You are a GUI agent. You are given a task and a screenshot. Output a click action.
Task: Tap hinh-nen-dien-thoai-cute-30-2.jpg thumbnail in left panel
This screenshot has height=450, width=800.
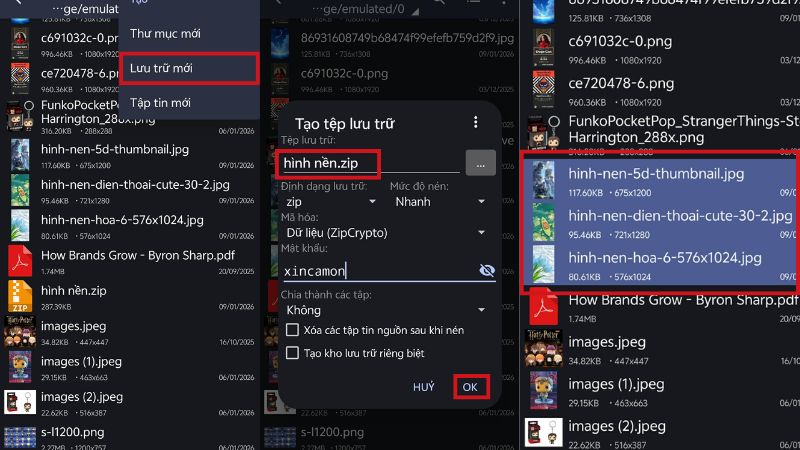click(20, 190)
